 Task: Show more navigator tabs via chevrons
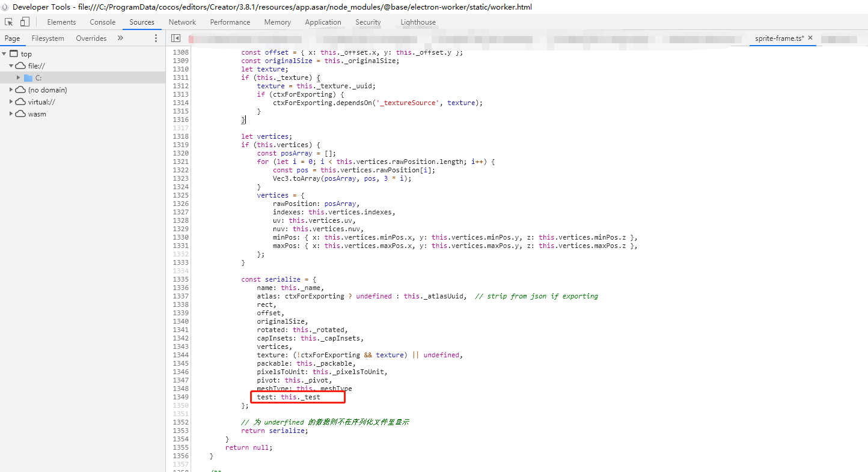[x=120, y=38]
